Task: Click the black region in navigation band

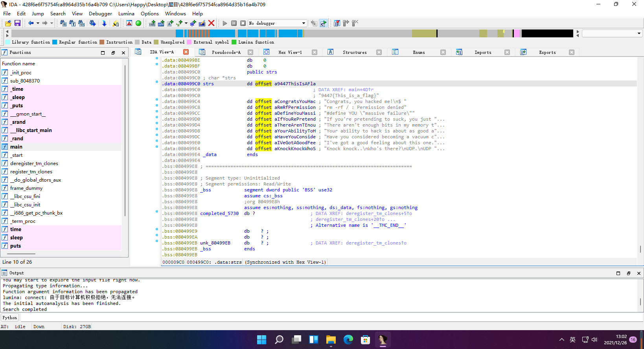Action: point(547,34)
